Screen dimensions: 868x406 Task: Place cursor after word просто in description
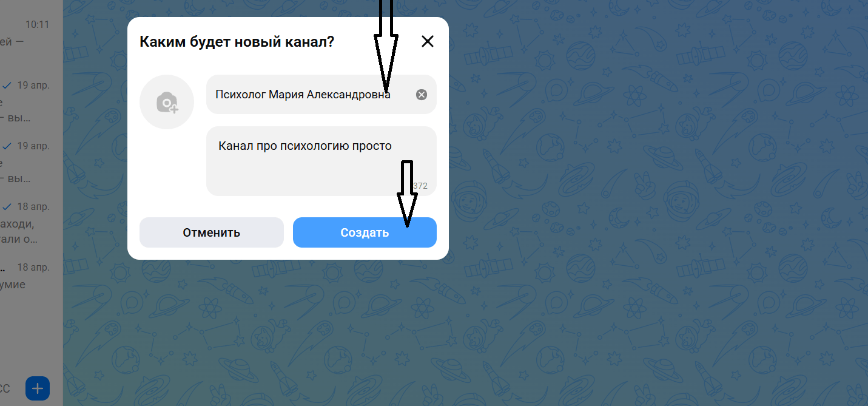393,146
